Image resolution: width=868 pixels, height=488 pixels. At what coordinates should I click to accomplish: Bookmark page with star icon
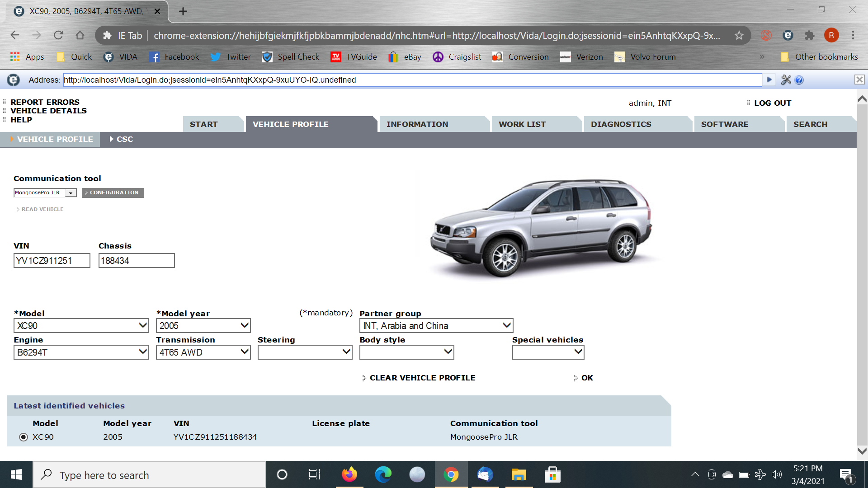pyautogui.click(x=739, y=35)
